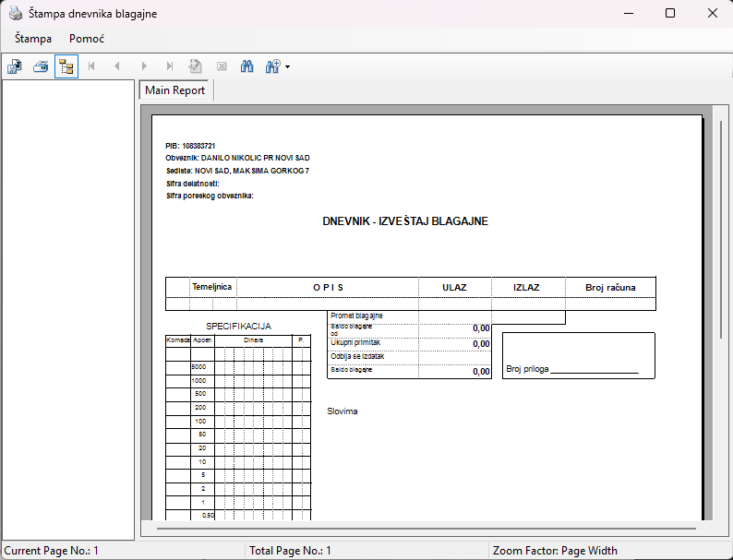Click the Close Current View icon

222,66
